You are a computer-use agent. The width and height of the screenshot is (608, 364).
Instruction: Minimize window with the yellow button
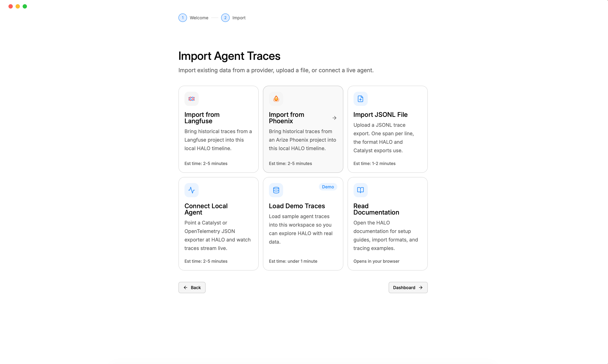click(18, 6)
